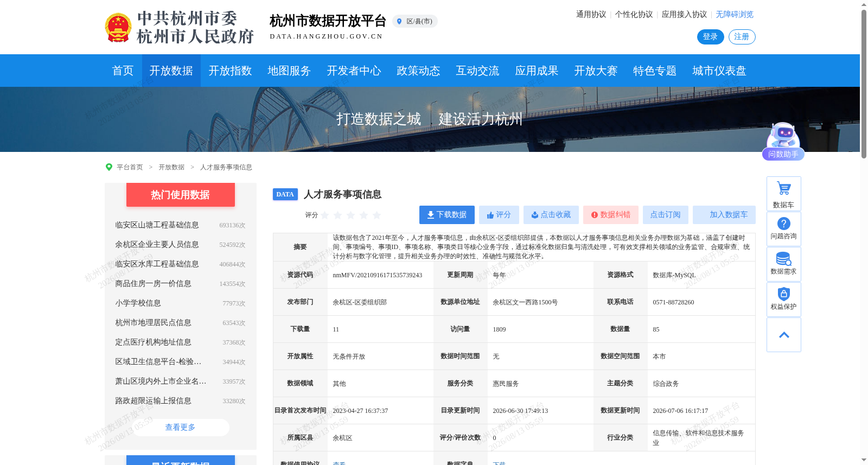The height and width of the screenshot is (465, 868).
Task: Open the 互动交流 nav item
Action: [477, 71]
